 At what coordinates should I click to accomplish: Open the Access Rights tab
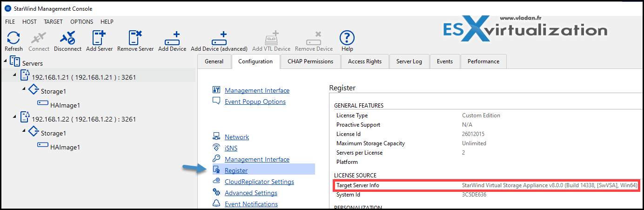(x=365, y=61)
